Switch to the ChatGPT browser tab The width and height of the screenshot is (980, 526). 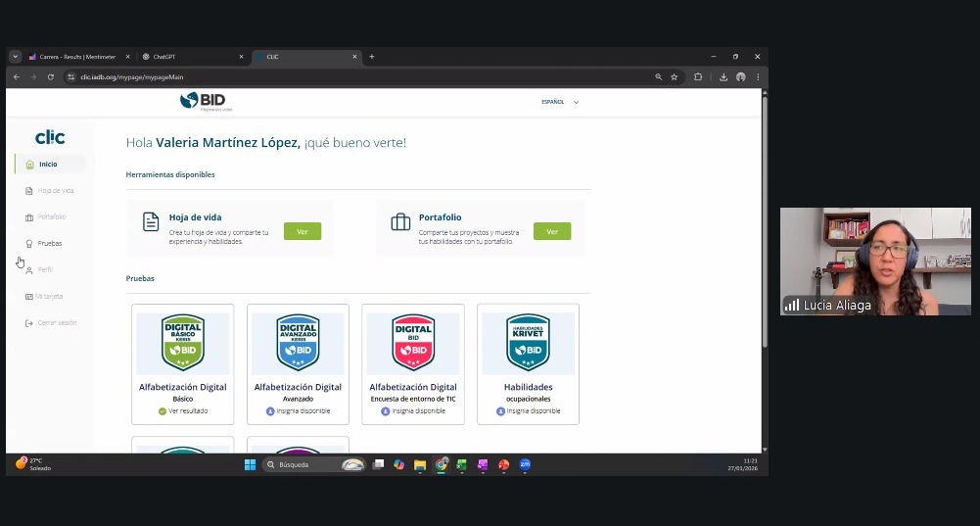point(186,57)
